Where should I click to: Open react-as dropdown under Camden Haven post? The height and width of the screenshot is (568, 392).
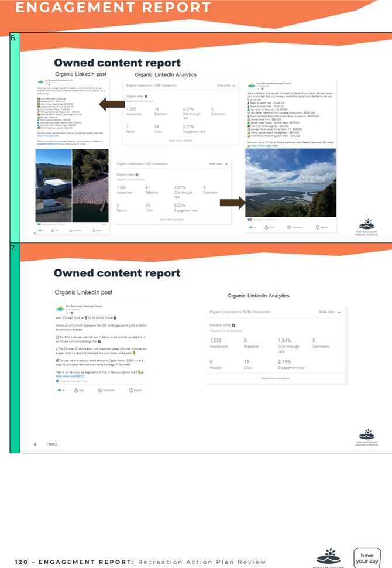[x=252, y=227]
